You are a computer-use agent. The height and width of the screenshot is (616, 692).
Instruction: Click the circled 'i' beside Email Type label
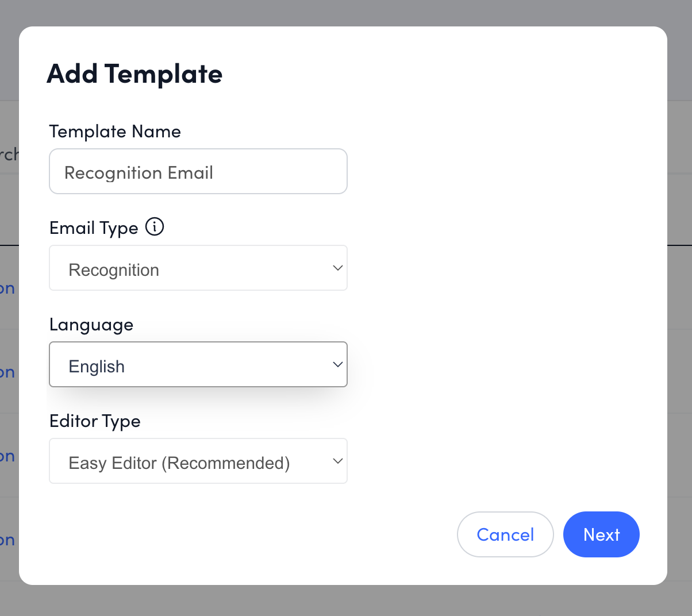(x=154, y=227)
